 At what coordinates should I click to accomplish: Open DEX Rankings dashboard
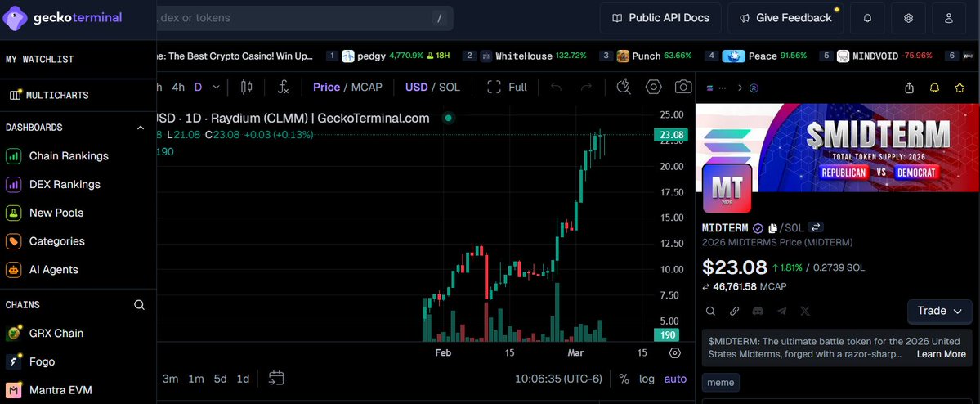click(x=65, y=184)
